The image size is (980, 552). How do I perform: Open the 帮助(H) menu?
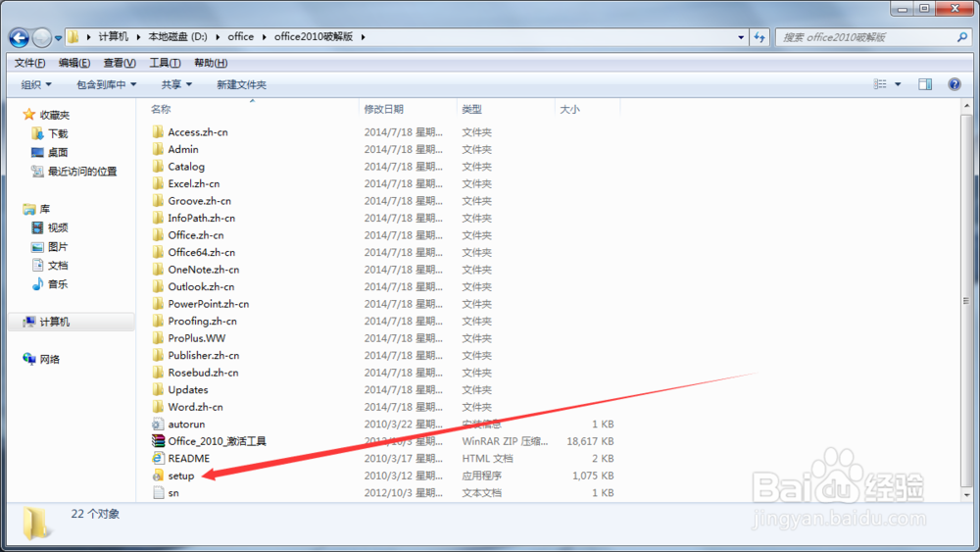point(211,63)
